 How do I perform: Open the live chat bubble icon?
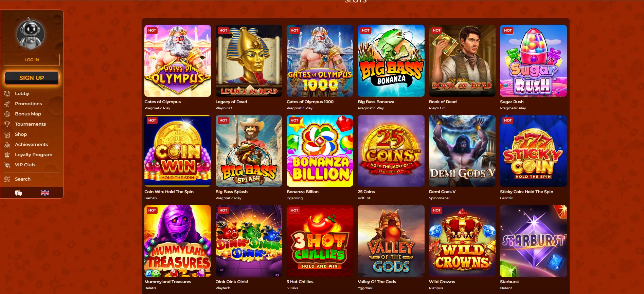(18, 193)
